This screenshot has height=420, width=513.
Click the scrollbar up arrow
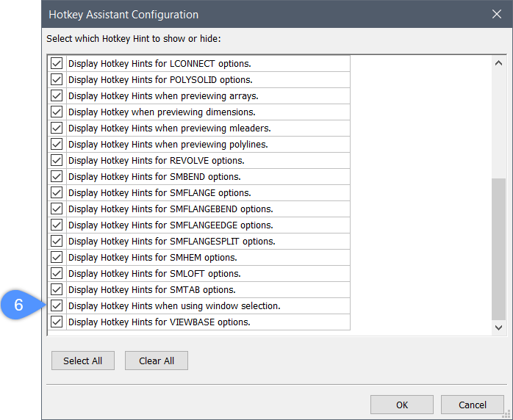pos(499,64)
